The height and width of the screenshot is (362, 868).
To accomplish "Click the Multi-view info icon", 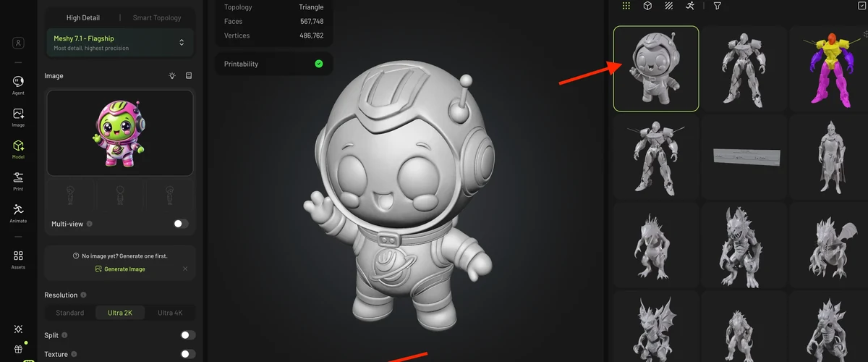I will (x=90, y=224).
